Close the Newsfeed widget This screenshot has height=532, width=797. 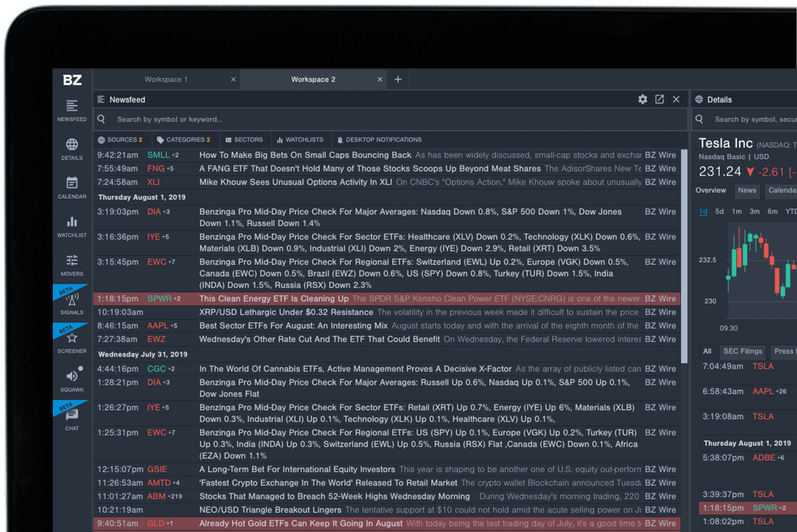(x=676, y=100)
